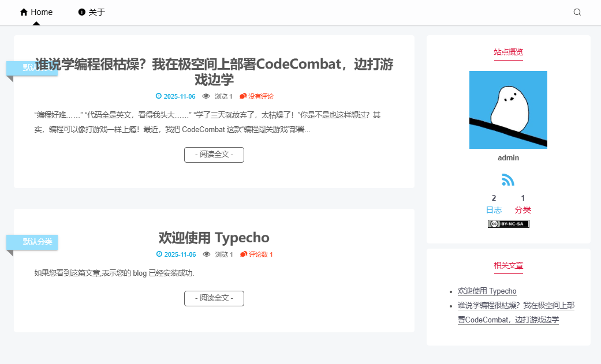Click the admin bird avatar image
Image resolution: width=601 pixels, height=364 pixels.
coord(508,110)
